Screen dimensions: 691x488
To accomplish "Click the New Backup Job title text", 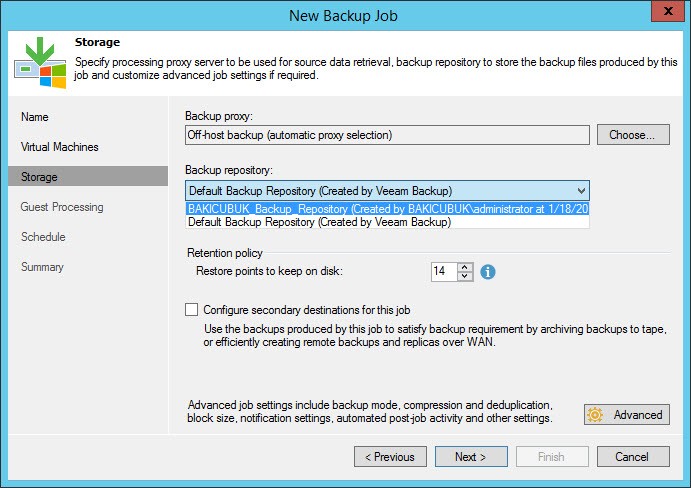I will pos(343,16).
